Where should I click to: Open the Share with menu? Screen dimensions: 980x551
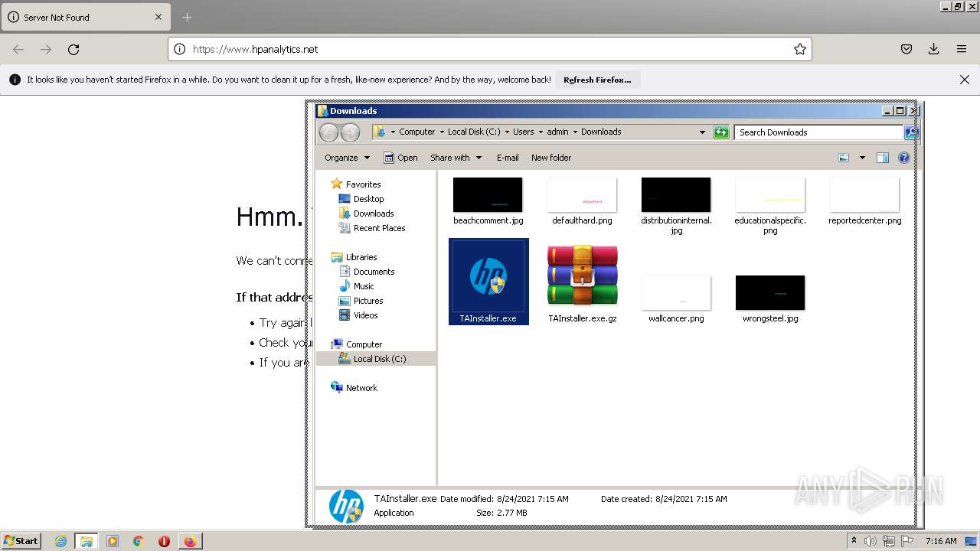[456, 158]
